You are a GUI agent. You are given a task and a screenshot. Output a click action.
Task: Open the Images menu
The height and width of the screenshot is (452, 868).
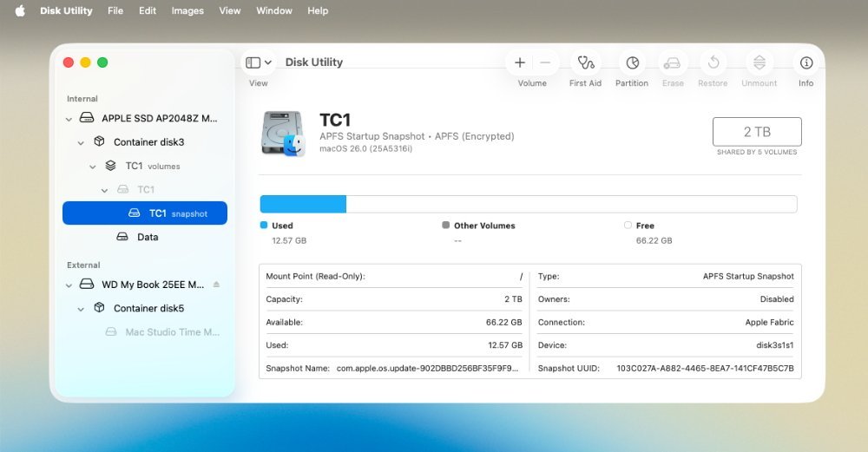[x=187, y=10]
